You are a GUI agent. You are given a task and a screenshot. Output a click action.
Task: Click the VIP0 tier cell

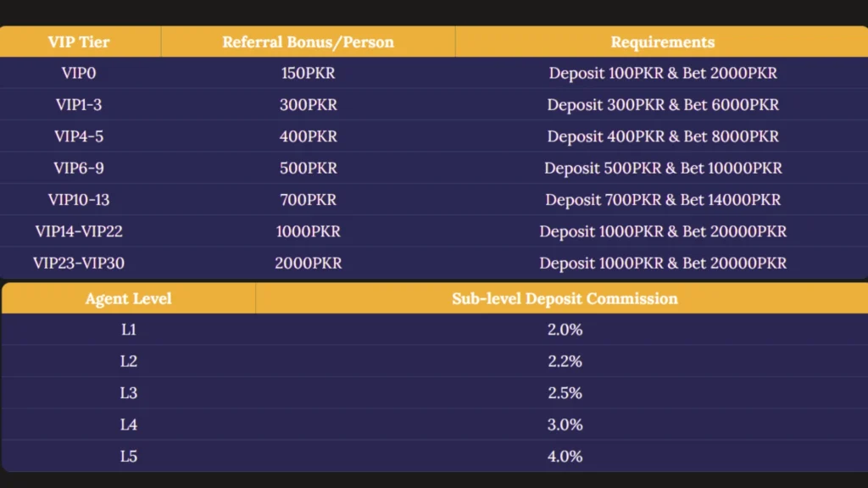pyautogui.click(x=79, y=73)
